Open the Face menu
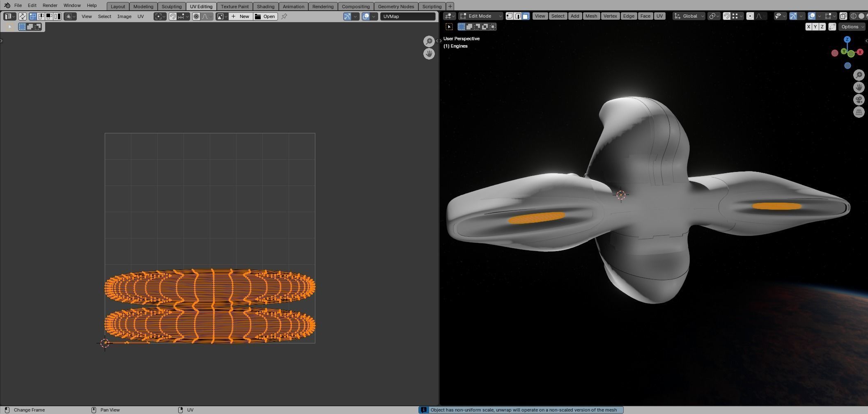Image resolution: width=868 pixels, height=414 pixels. coord(645,16)
